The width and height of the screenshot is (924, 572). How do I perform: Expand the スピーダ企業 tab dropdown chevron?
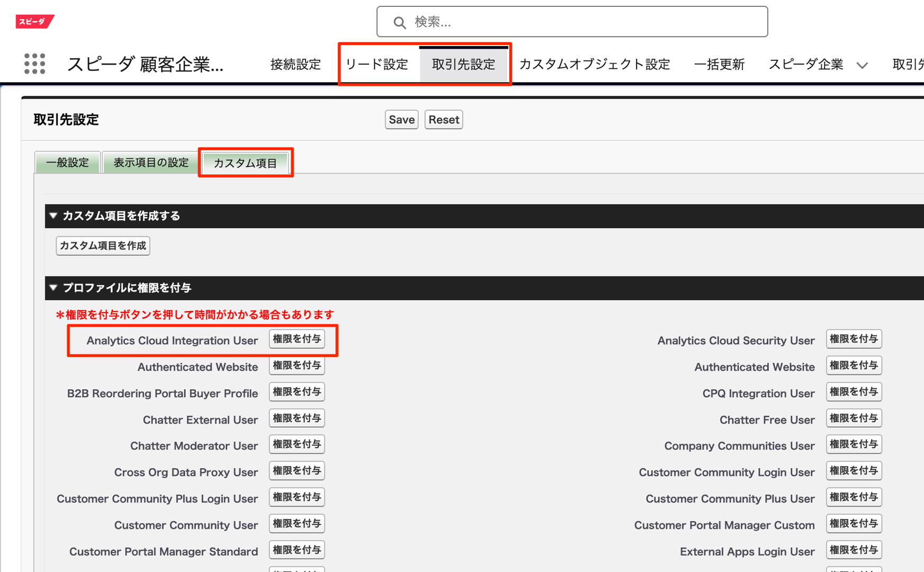862,65
